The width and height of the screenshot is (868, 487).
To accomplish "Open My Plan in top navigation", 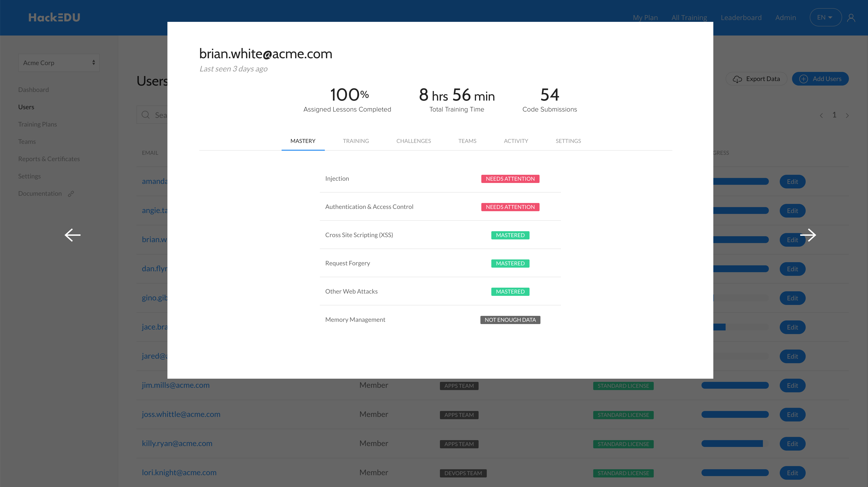I will (645, 18).
